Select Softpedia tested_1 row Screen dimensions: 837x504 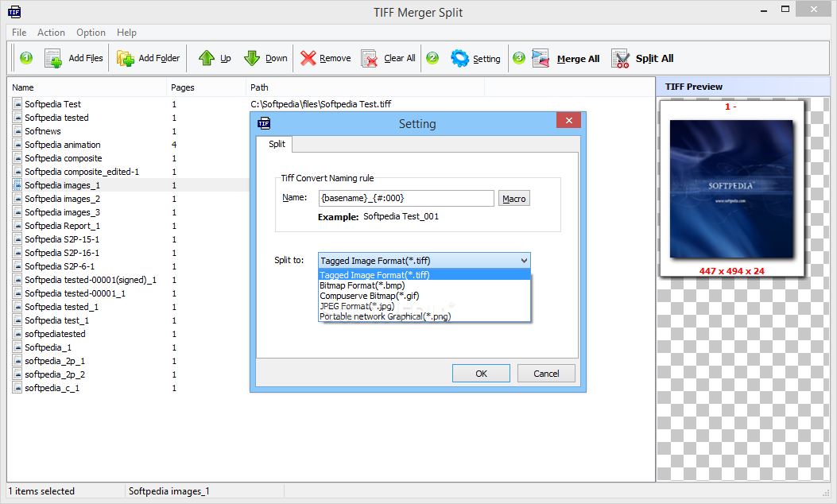61,307
